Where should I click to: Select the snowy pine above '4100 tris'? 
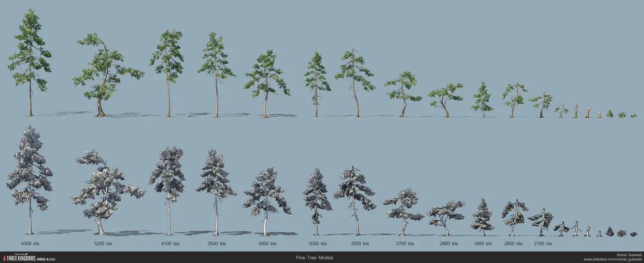pyautogui.click(x=168, y=191)
